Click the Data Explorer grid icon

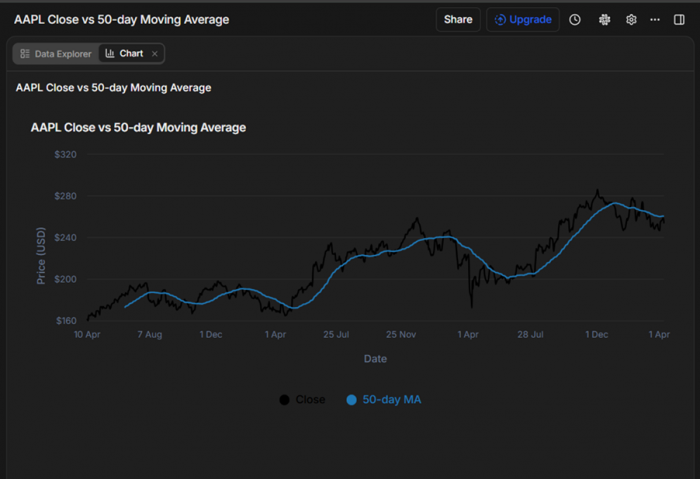(x=25, y=54)
